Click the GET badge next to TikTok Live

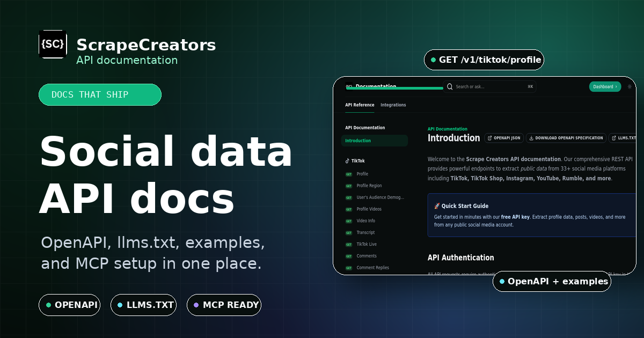click(x=349, y=245)
